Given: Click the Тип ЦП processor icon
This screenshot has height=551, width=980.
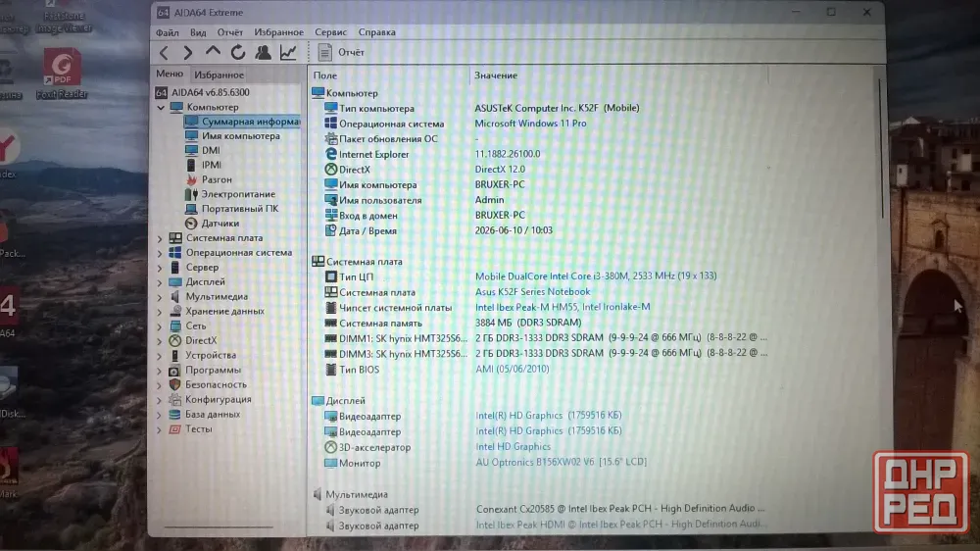Looking at the screenshot, I should pyautogui.click(x=330, y=276).
